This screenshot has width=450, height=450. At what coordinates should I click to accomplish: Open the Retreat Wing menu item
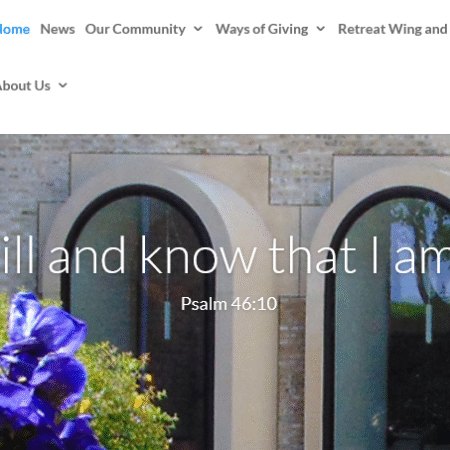coord(394,29)
